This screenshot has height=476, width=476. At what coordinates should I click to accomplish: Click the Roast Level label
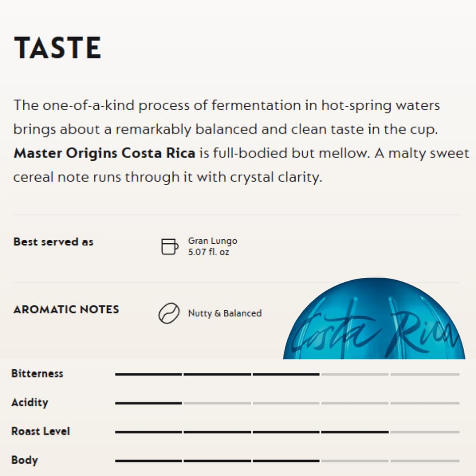pos(41,431)
